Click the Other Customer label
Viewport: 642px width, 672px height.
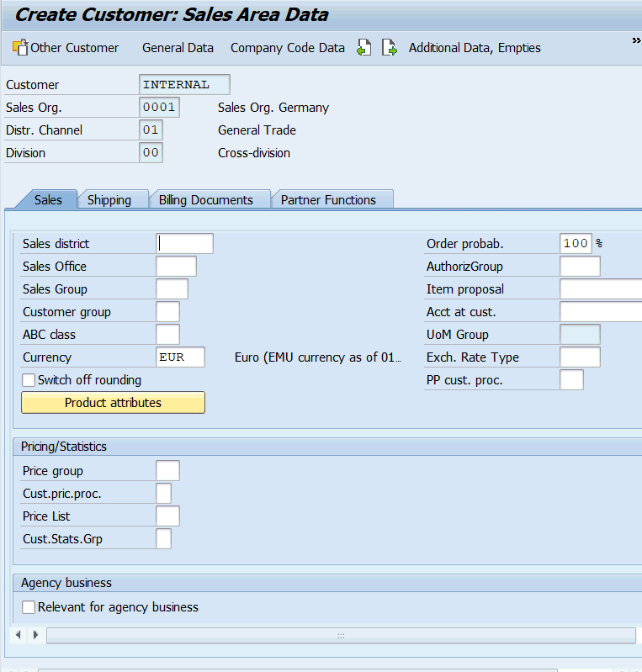74,48
